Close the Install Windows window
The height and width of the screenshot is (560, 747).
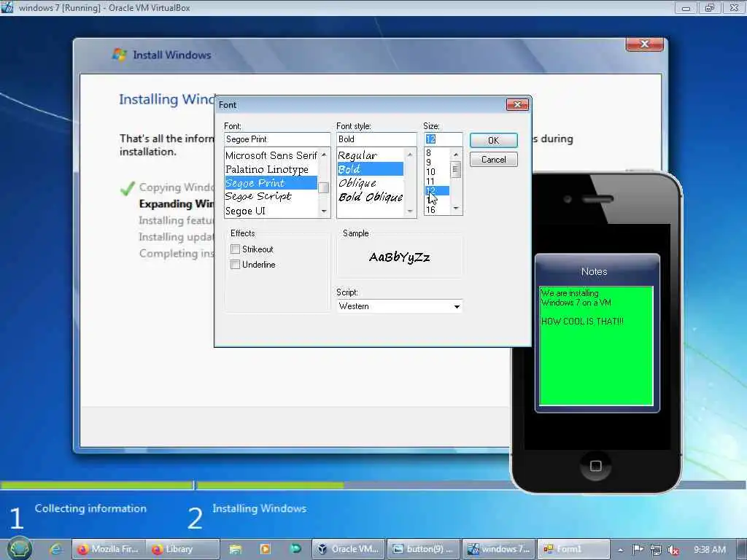(645, 44)
